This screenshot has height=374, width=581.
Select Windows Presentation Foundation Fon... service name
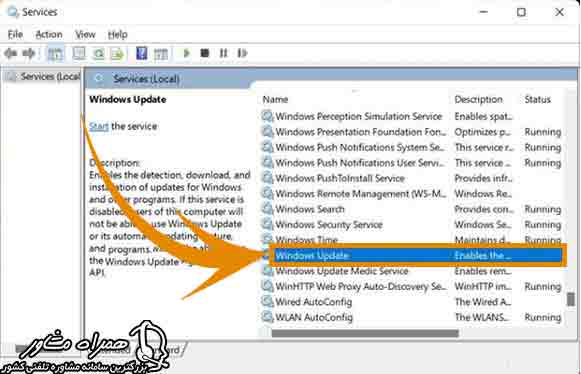(x=361, y=132)
